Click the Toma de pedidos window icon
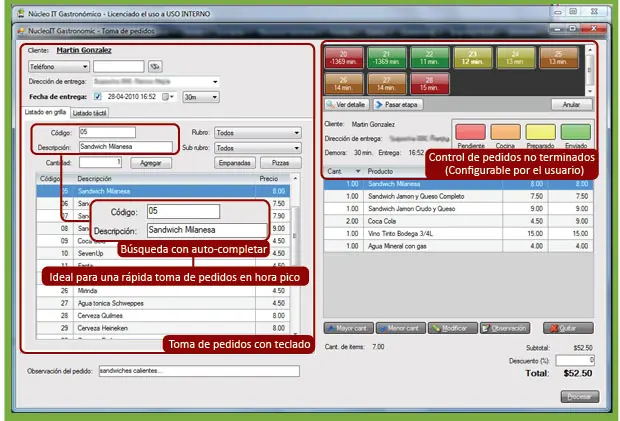 pos(21,31)
